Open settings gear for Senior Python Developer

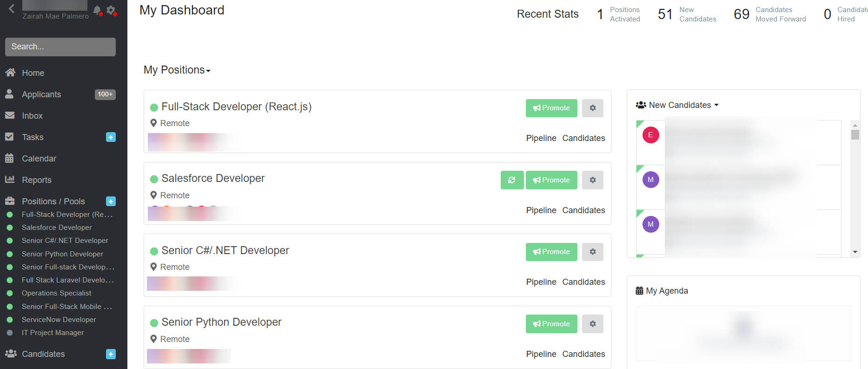click(593, 324)
